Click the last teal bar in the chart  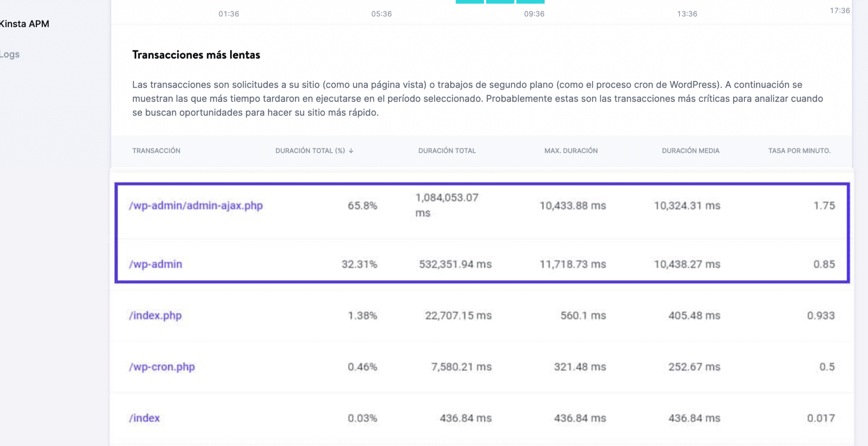pyautogui.click(x=530, y=2)
